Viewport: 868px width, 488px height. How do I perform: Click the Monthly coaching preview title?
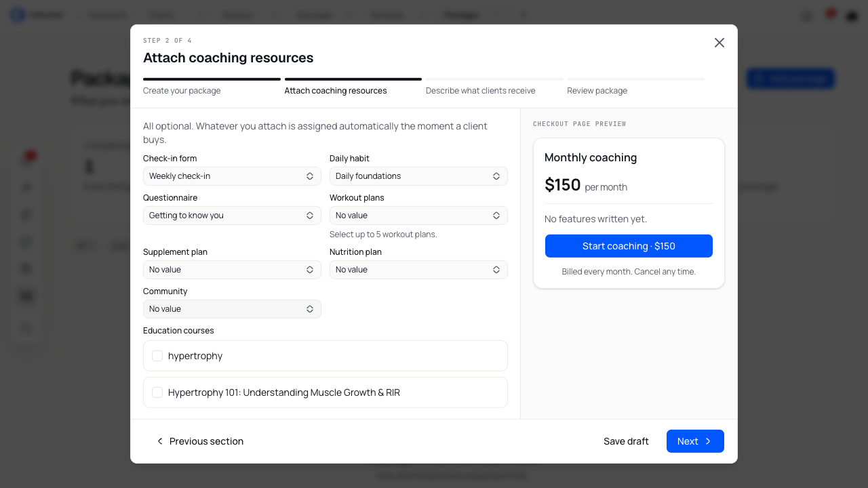591,158
